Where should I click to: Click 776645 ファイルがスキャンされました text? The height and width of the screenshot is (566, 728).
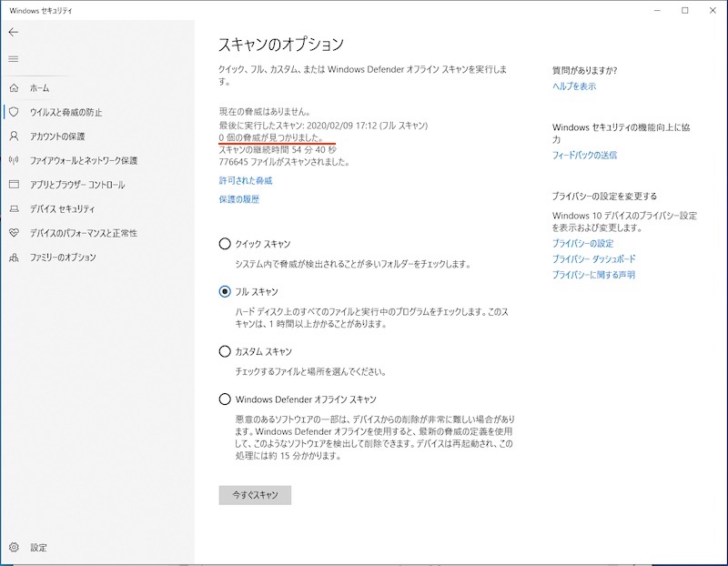tap(284, 162)
